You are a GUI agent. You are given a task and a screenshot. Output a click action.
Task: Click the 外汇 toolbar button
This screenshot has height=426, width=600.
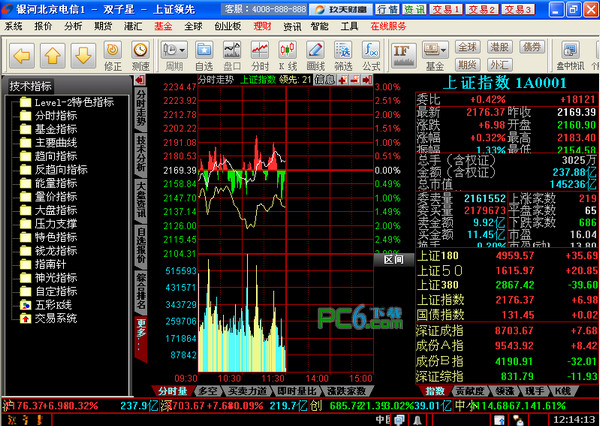500,65
